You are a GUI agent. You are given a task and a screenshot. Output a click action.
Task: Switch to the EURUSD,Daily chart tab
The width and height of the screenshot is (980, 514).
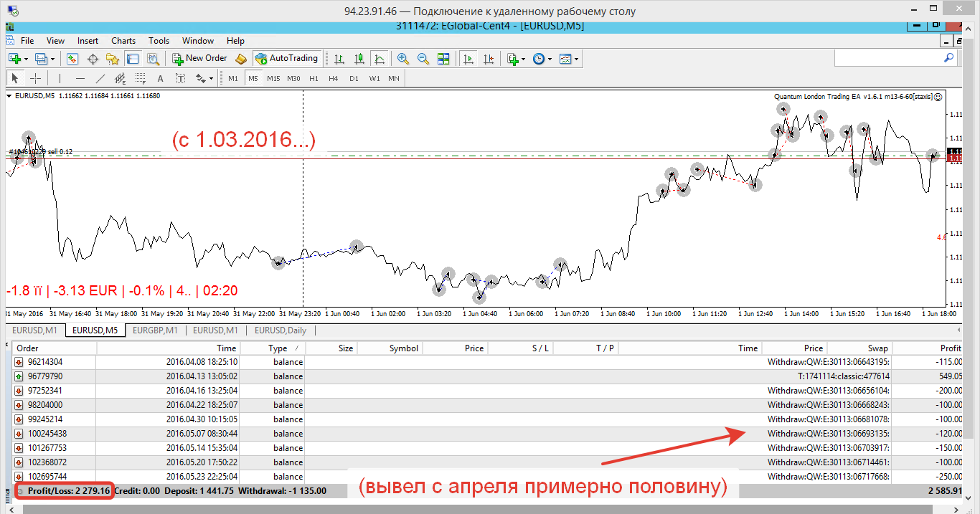coord(281,330)
